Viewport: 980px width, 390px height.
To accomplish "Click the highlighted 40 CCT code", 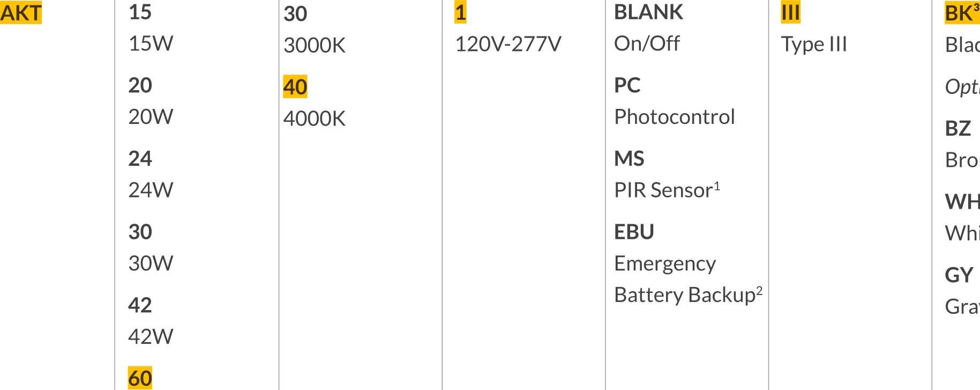I will point(295,86).
